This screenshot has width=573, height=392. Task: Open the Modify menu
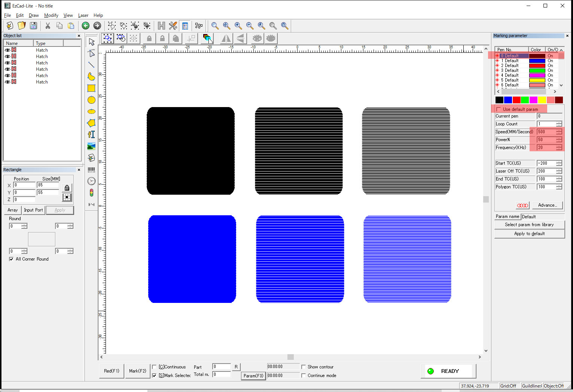51,15
